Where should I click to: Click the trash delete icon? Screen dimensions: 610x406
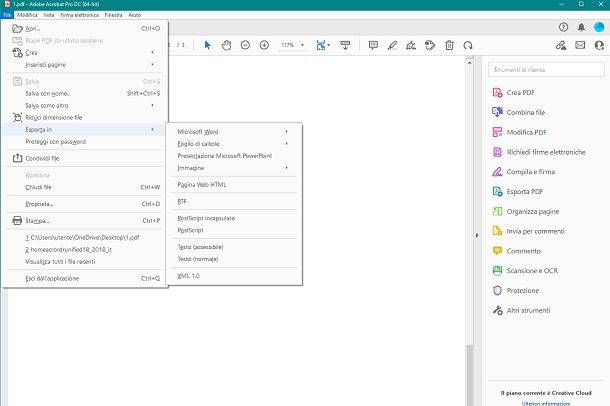coord(449,45)
